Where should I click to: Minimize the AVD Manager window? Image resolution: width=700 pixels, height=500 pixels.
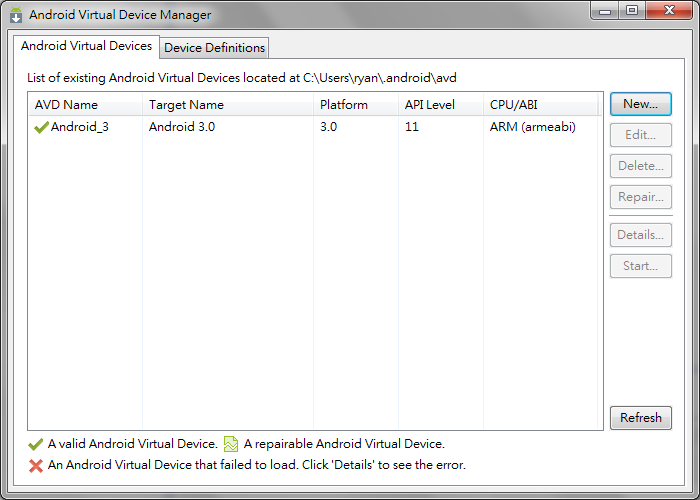point(605,11)
